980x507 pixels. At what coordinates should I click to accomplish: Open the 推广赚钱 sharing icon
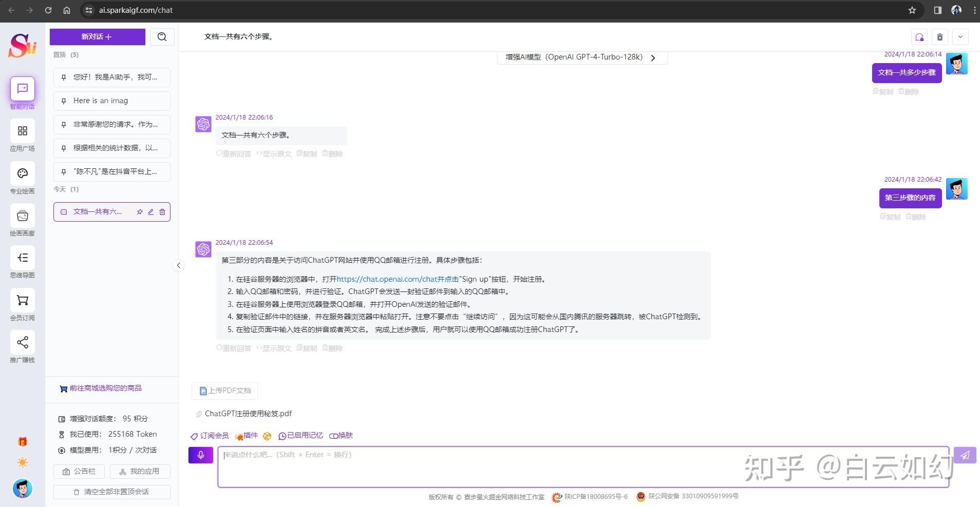click(22, 342)
